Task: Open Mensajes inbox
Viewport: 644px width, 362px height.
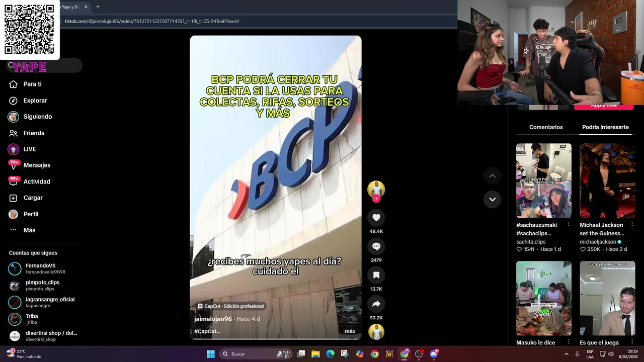Action: (37, 165)
